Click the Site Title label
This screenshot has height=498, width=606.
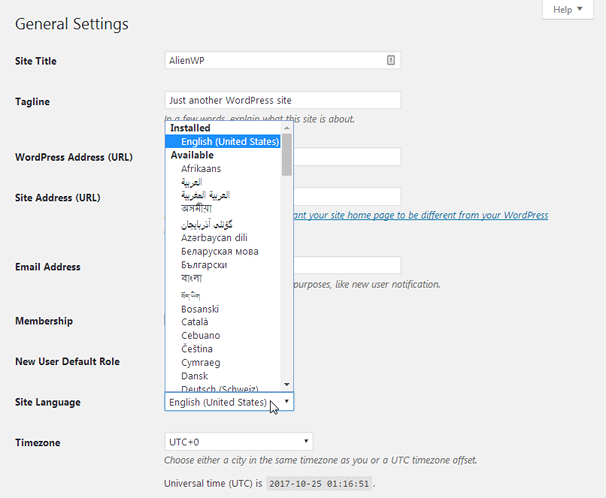point(36,61)
